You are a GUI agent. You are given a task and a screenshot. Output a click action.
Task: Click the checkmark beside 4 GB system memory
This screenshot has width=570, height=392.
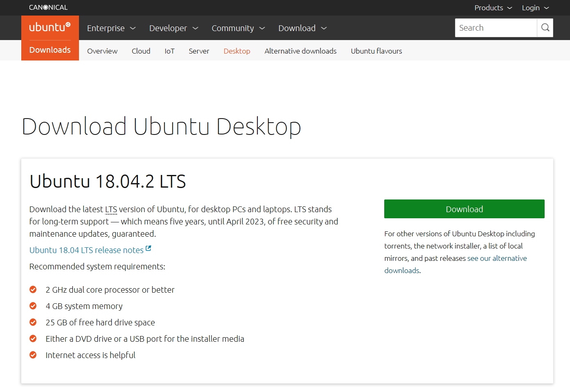pyautogui.click(x=33, y=306)
